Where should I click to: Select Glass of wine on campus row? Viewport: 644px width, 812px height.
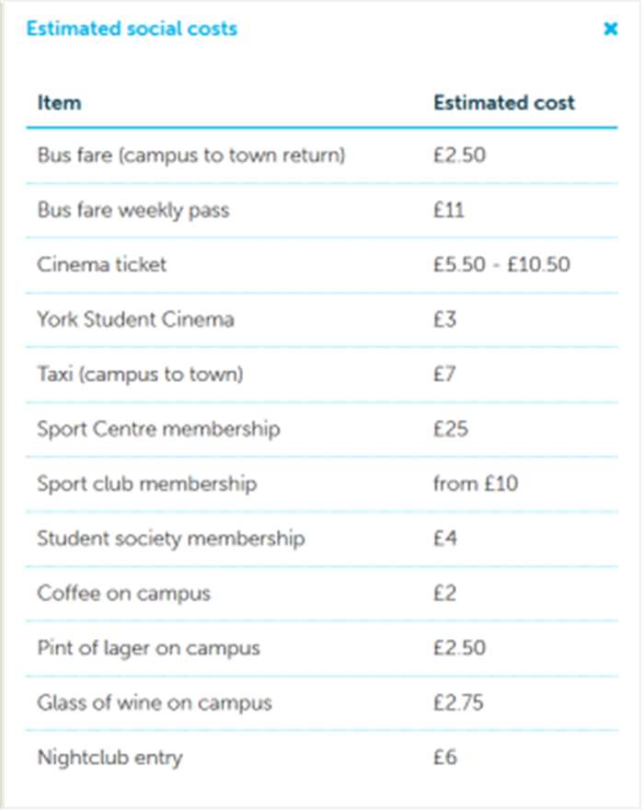[x=322, y=703]
